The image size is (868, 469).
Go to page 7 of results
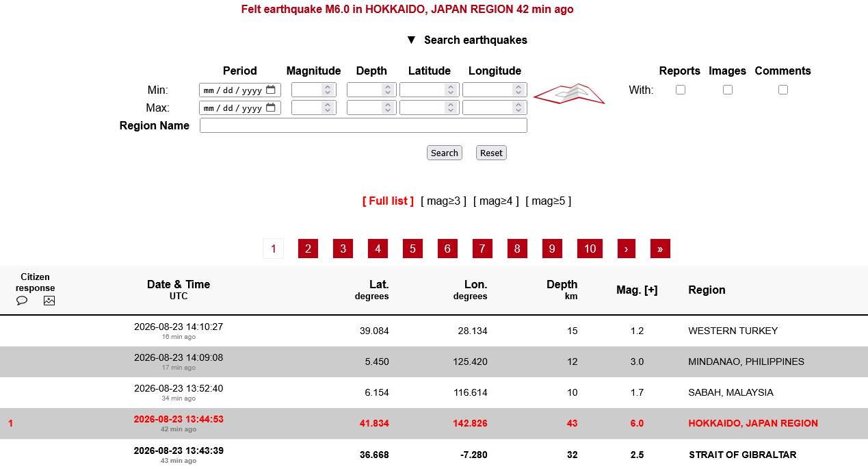[x=482, y=249]
